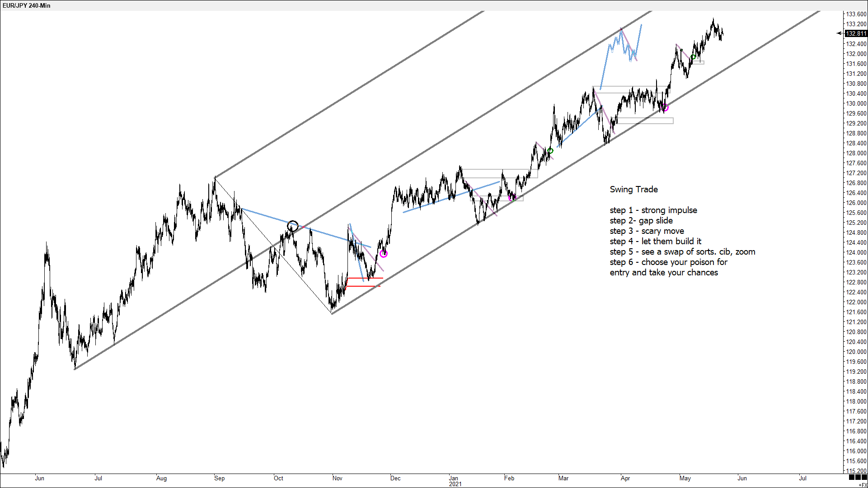Click the small arrow beside current price tag
This screenshot has height=488, width=868.
[839, 33]
